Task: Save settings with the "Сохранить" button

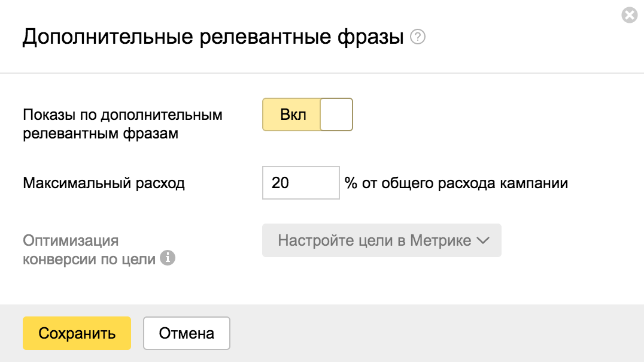Action: coord(77,333)
